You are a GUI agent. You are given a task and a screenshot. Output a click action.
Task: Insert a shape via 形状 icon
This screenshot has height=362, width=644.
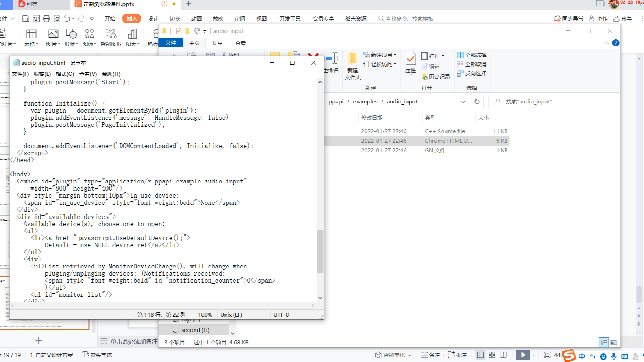71,38
